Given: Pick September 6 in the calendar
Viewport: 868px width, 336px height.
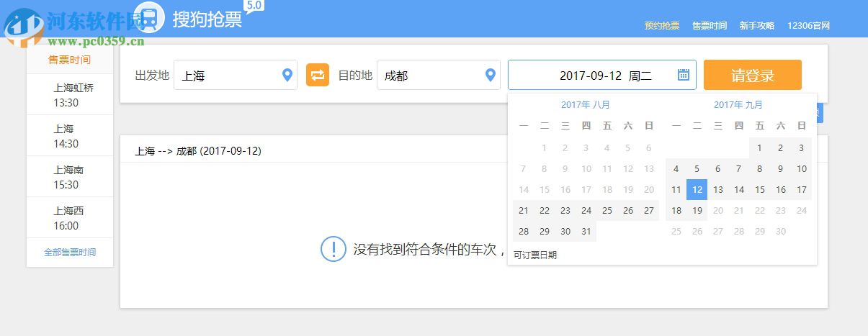Looking at the screenshot, I should click(x=717, y=169).
